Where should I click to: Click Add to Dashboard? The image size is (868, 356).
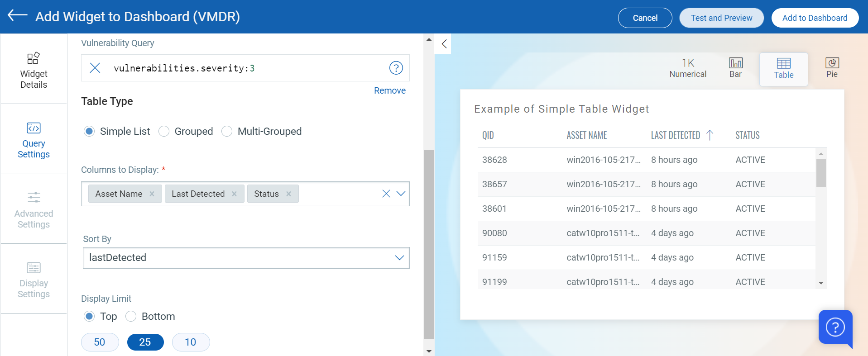[815, 18]
